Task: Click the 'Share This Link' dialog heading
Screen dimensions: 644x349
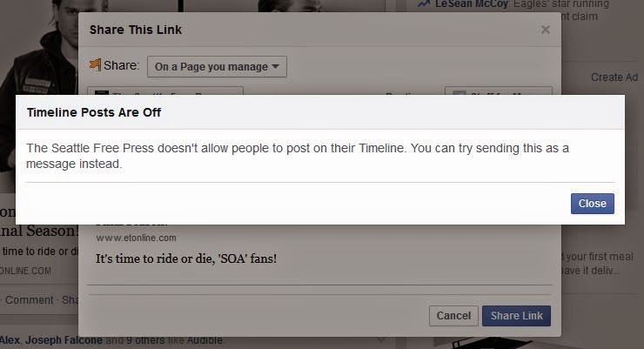Action: click(136, 30)
